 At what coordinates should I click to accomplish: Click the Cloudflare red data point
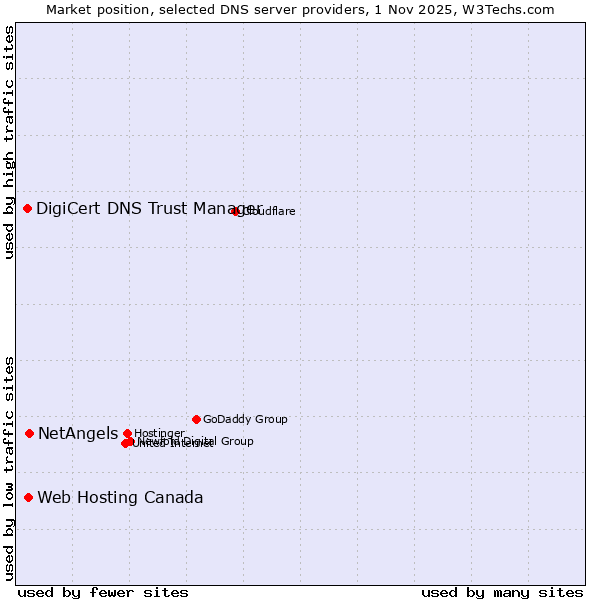[236, 211]
